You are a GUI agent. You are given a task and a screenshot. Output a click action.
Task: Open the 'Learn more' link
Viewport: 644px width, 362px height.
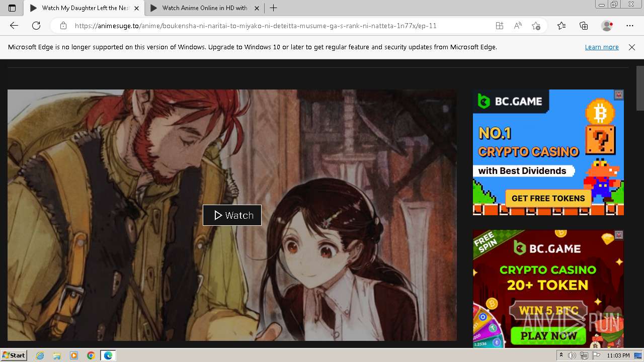click(602, 47)
